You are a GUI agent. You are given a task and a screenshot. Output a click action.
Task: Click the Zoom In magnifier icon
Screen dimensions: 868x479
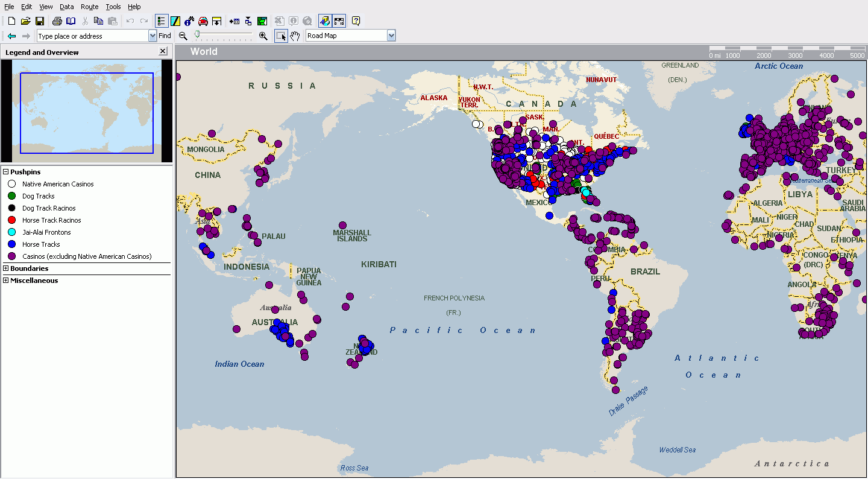point(263,36)
